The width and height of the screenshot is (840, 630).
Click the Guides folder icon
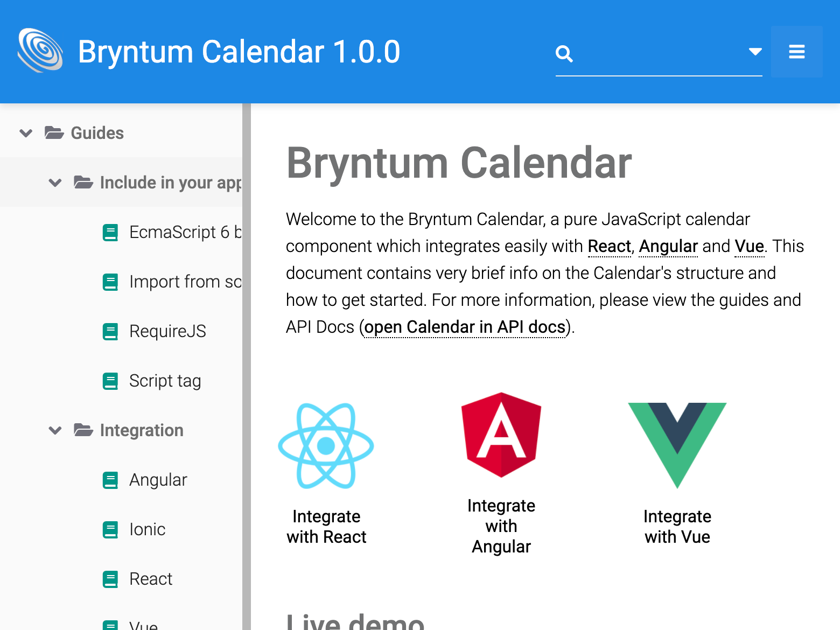54,132
